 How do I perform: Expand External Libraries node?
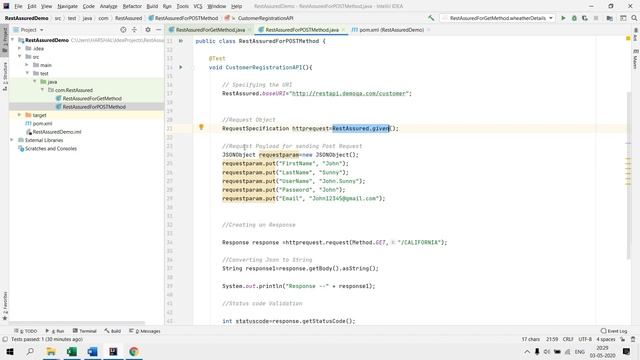[12, 140]
